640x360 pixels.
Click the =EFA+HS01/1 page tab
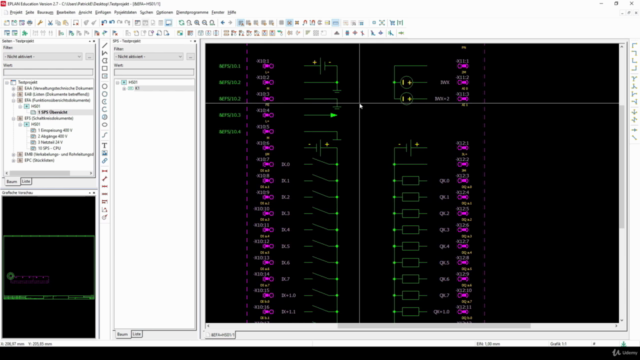222,335
